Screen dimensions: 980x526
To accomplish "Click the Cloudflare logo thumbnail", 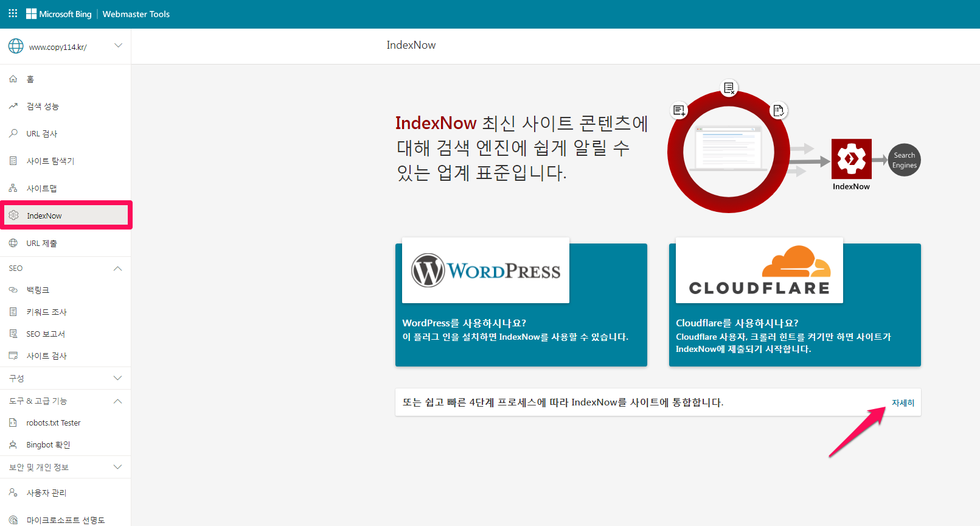I will pos(759,270).
